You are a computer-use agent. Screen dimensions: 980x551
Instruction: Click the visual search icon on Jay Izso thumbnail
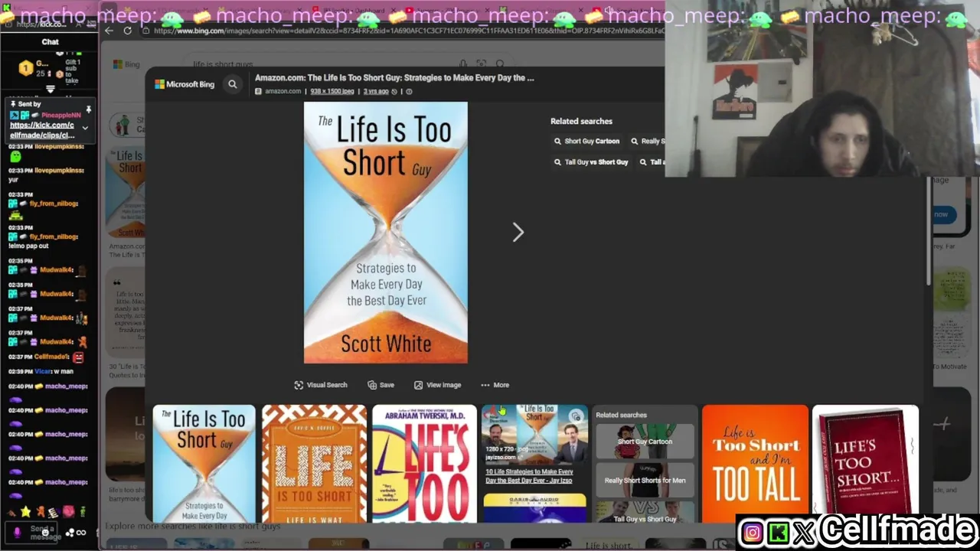[576, 417]
